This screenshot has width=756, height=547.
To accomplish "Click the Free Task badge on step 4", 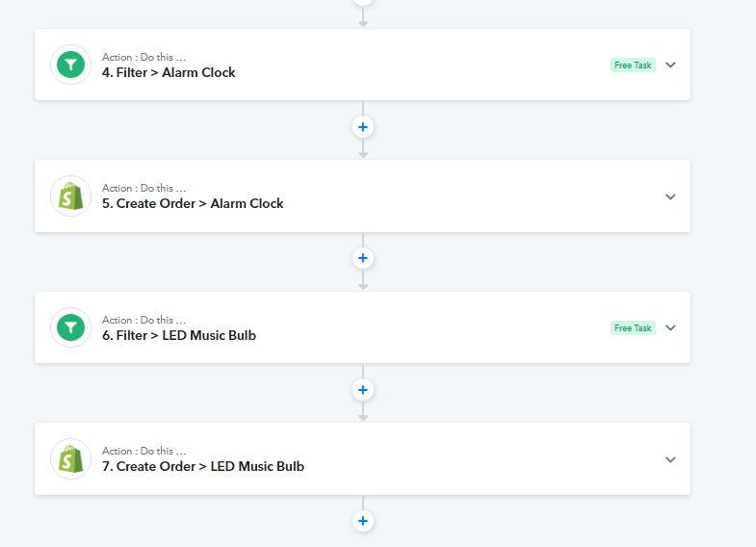I will click(x=633, y=65).
